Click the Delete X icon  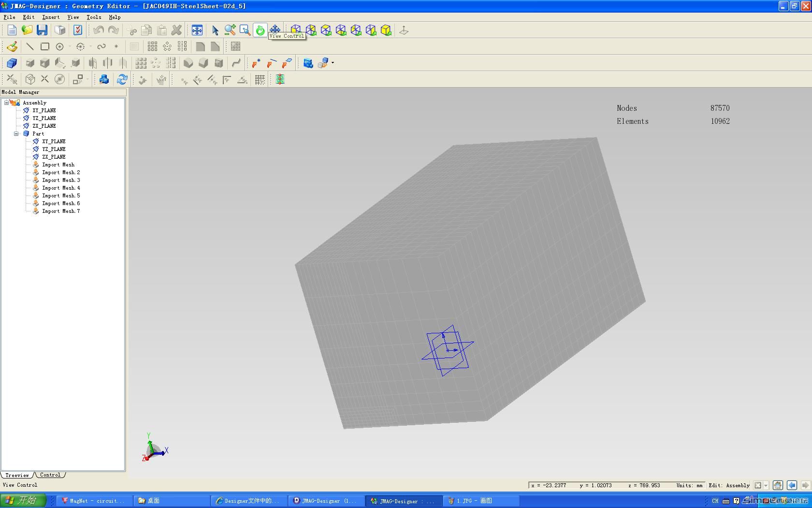(x=177, y=30)
